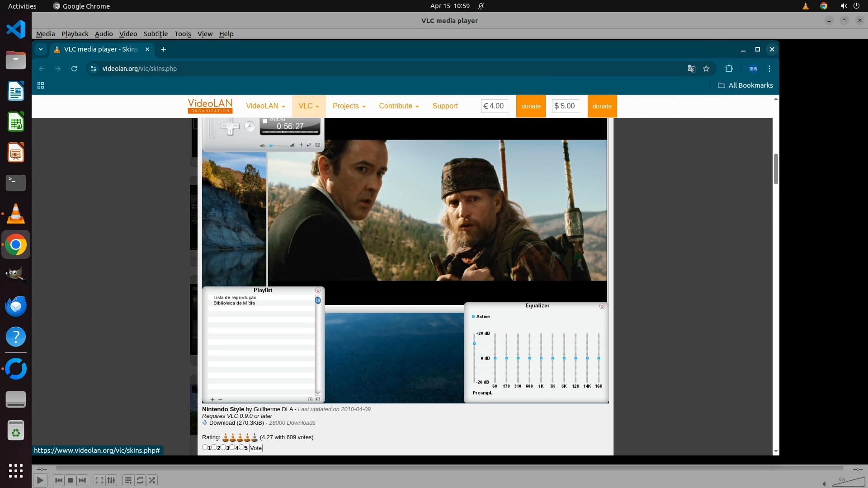Viewport: 868px width, 488px height.
Task: Click the VLC stop playback icon
Action: pyautogui.click(x=71, y=480)
